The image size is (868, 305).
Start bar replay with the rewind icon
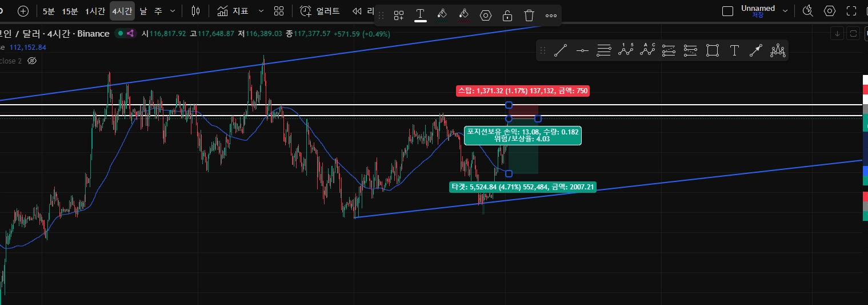[358, 11]
